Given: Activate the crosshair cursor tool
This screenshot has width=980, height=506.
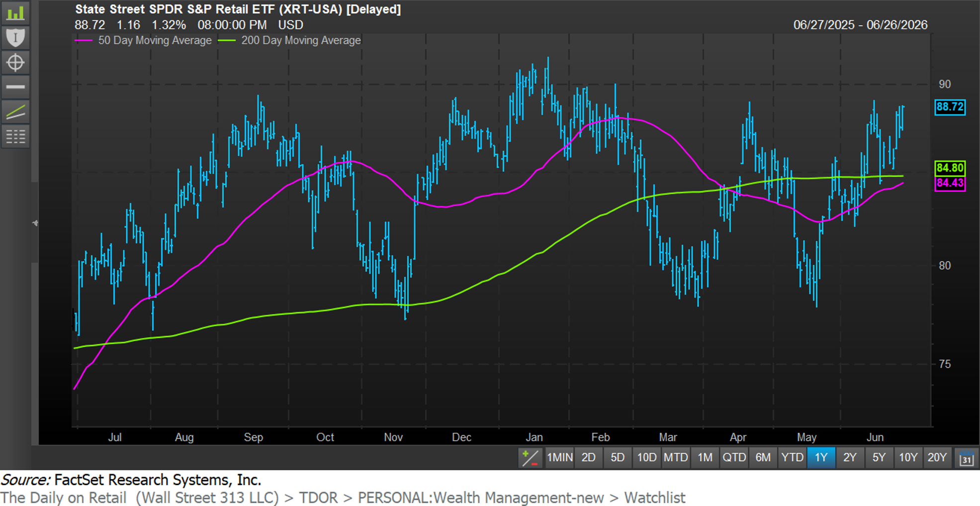Looking at the screenshot, I should point(15,63).
